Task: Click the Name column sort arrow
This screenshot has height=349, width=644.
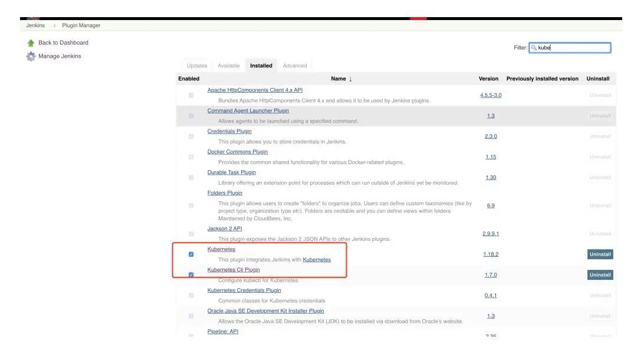Action: (350, 79)
